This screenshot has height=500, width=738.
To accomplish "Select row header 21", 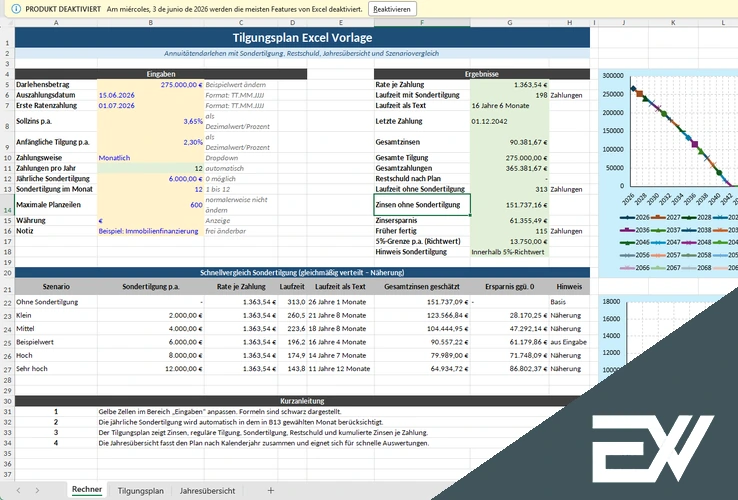I will click(7, 286).
